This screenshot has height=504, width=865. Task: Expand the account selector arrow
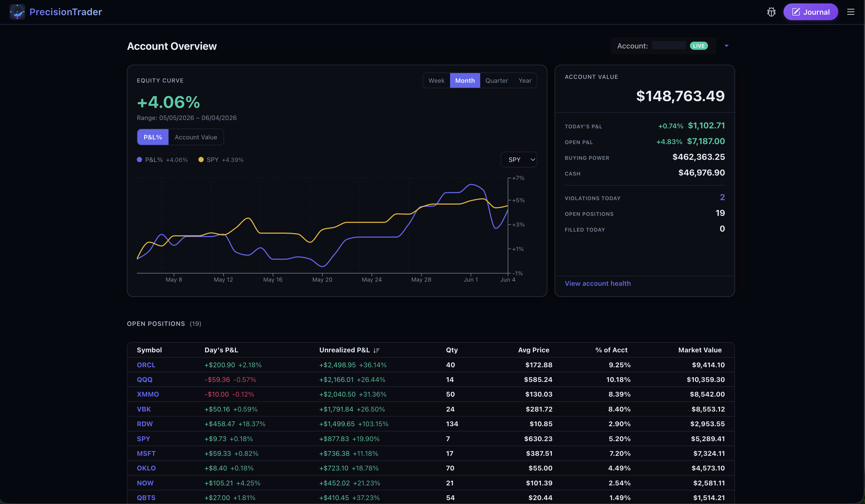(726, 46)
